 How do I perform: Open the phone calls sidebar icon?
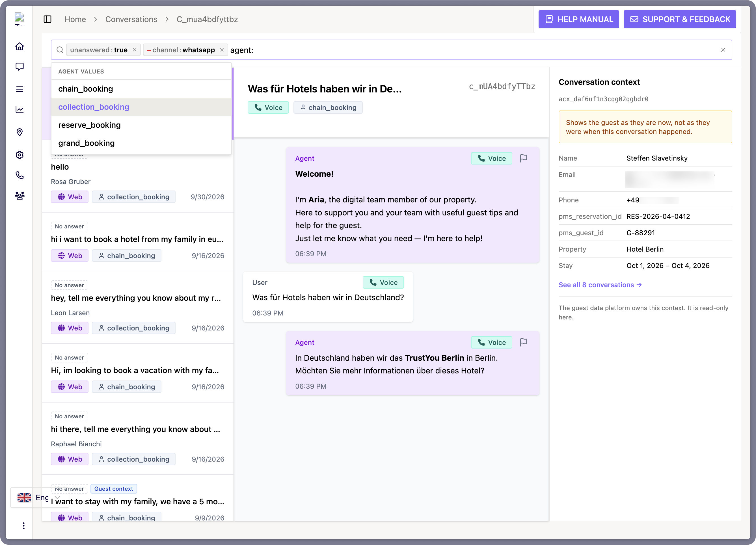click(20, 175)
